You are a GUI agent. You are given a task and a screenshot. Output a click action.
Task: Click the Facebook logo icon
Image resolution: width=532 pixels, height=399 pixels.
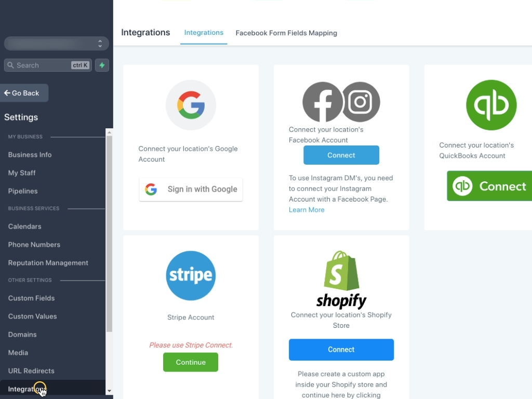322,102
